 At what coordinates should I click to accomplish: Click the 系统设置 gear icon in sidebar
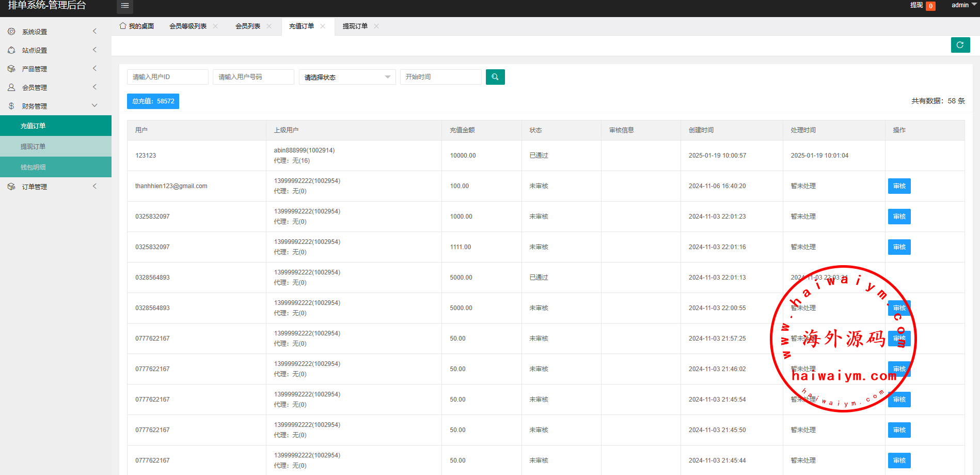(11, 32)
